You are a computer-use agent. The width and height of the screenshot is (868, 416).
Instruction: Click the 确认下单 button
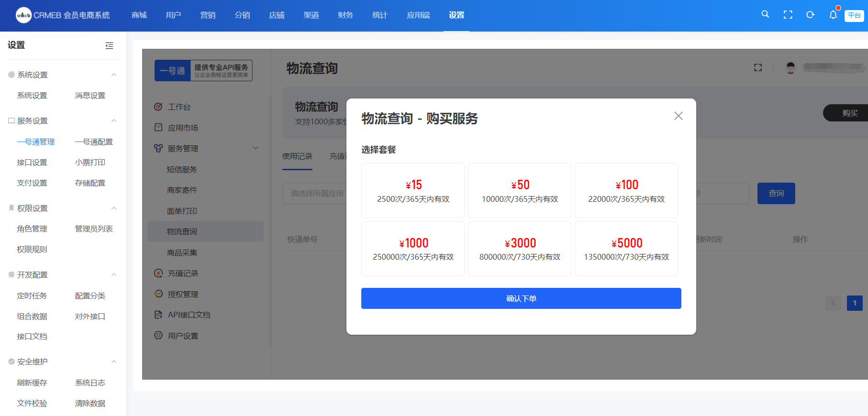tap(521, 298)
